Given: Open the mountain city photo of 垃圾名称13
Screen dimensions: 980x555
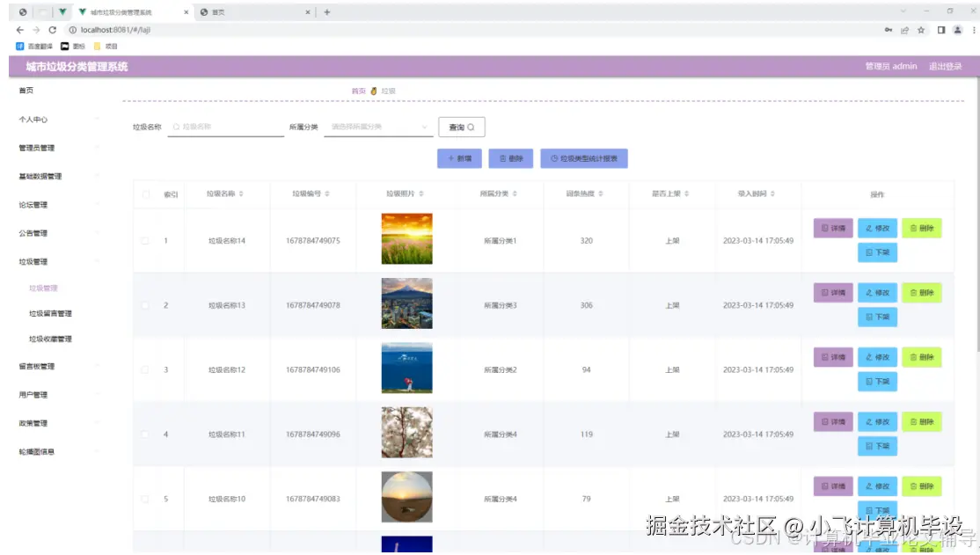Looking at the screenshot, I should coord(407,303).
